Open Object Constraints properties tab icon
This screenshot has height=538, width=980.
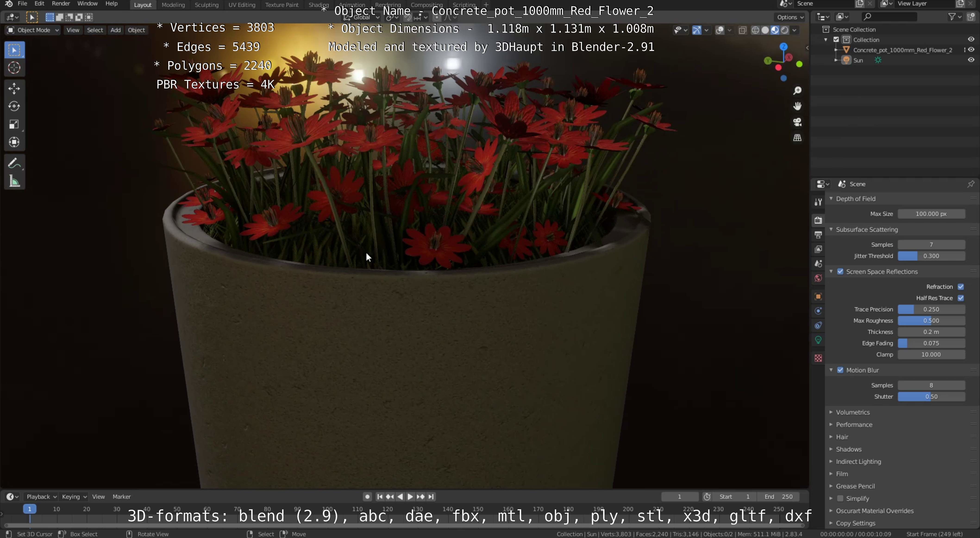[818, 325]
